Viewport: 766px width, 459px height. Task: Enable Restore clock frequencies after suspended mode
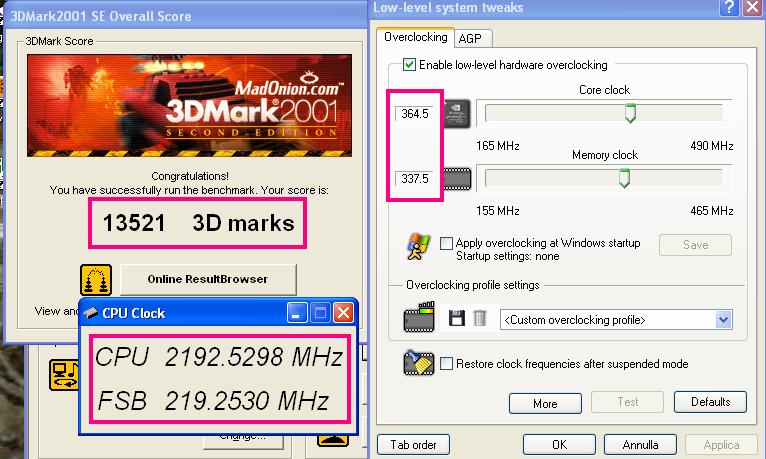tap(446, 364)
